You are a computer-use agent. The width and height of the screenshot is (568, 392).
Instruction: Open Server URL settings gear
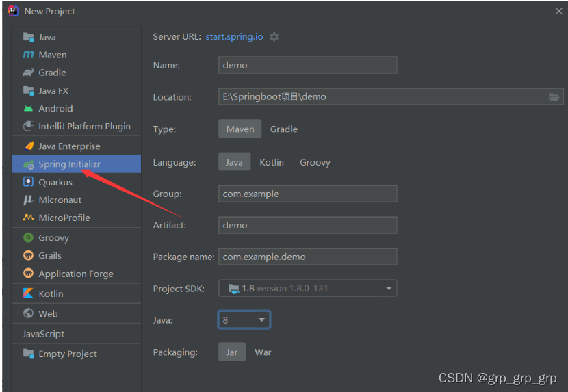274,36
